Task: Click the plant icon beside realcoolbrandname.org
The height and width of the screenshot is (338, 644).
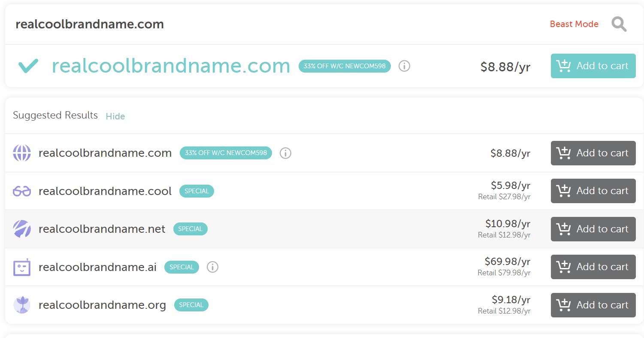Action: 22,305
